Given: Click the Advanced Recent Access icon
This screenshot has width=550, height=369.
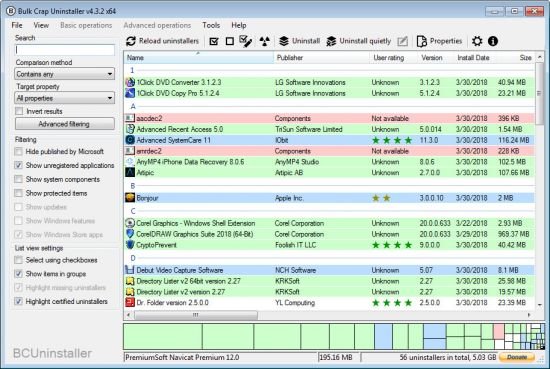Looking at the screenshot, I should [x=130, y=129].
